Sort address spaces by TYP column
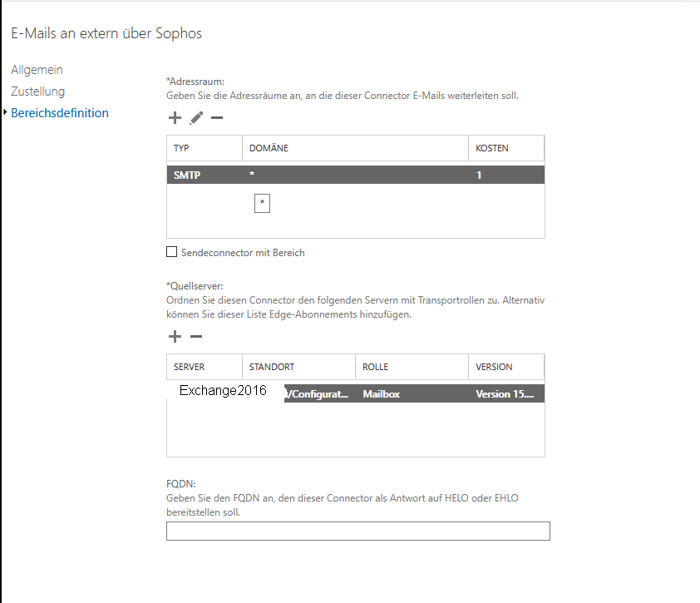This screenshot has height=603, width=700. click(205, 148)
